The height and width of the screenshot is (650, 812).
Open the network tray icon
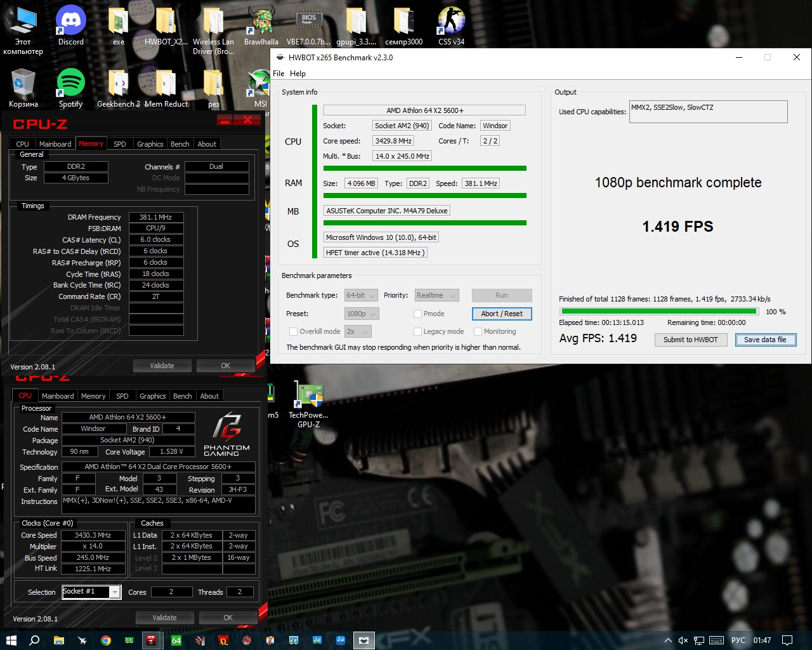[x=699, y=640]
